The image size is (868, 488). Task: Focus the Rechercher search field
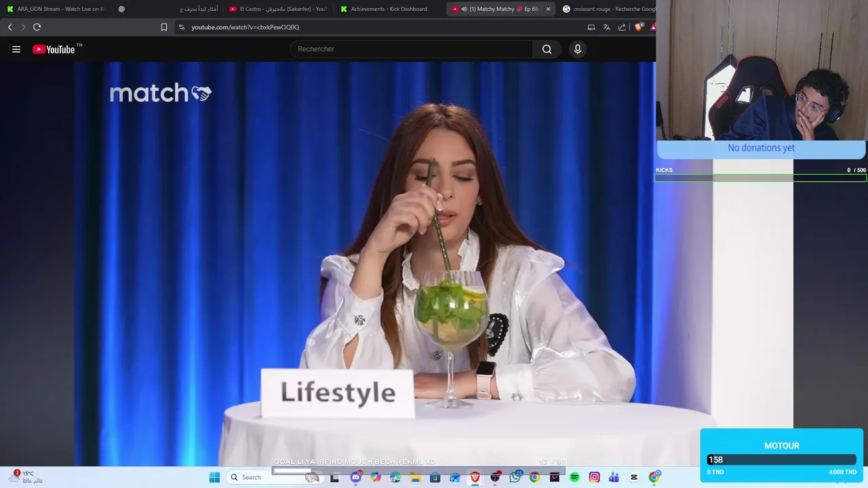[412, 49]
